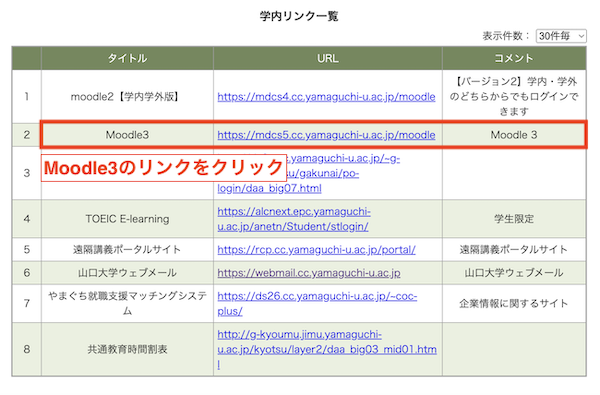Open the 30件毎 display count dropdown
600x395 pixels.
(561, 36)
